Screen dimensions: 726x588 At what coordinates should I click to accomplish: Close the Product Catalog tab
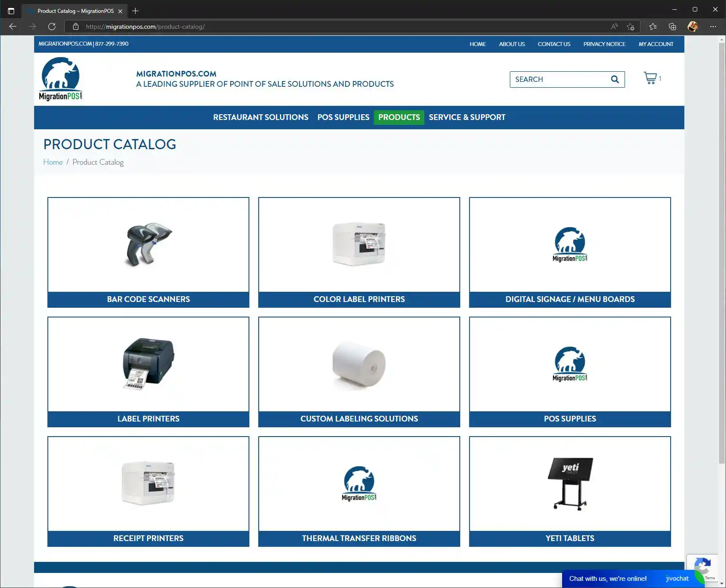[x=120, y=11]
